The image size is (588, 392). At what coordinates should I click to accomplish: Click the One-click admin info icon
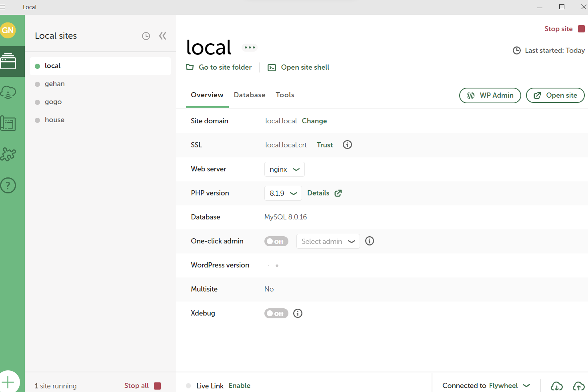pyautogui.click(x=370, y=241)
